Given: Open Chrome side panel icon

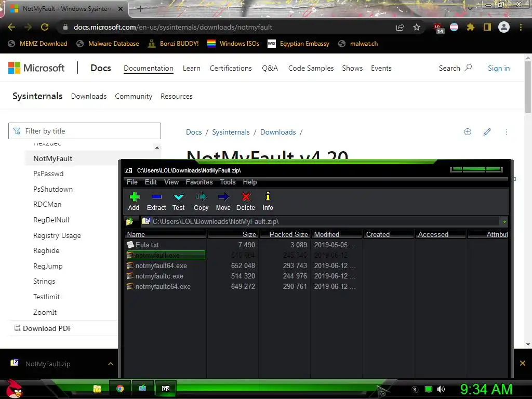Looking at the screenshot, I should click(487, 27).
